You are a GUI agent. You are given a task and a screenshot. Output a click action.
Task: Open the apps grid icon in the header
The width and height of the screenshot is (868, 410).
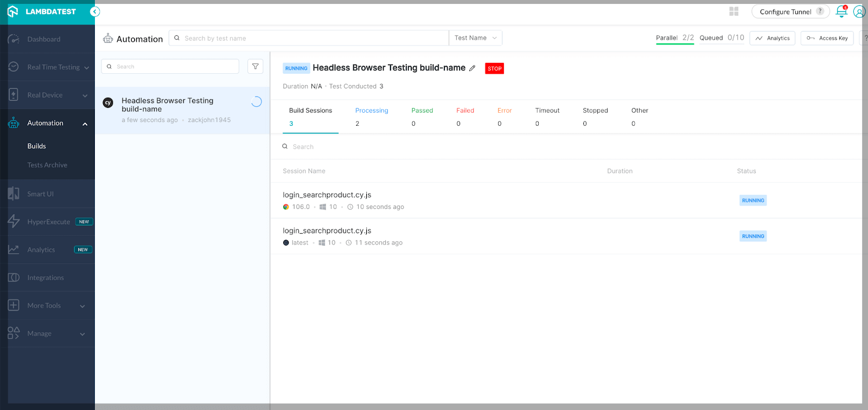(734, 11)
